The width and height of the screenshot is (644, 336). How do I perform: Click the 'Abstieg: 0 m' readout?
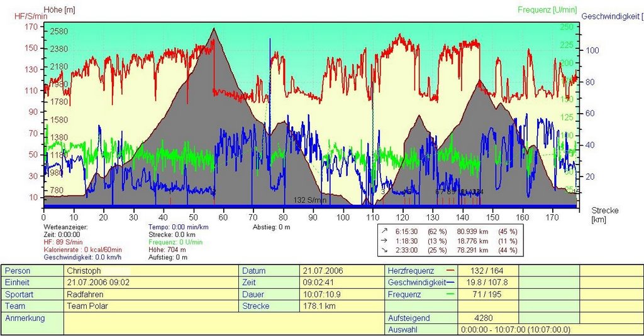point(272,227)
